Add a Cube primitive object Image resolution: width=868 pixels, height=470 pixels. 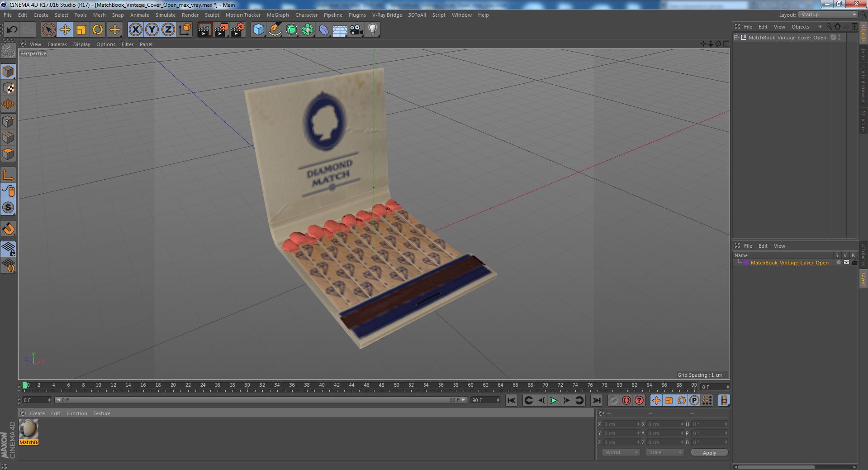point(258,30)
